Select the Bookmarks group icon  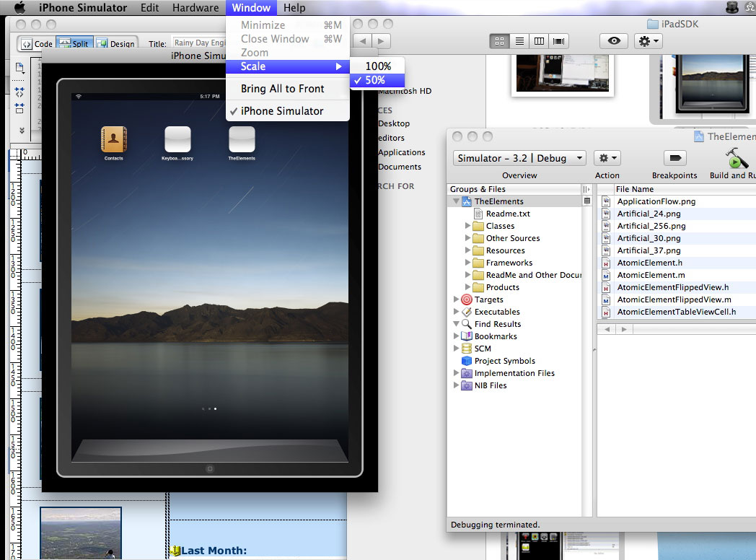pos(466,336)
